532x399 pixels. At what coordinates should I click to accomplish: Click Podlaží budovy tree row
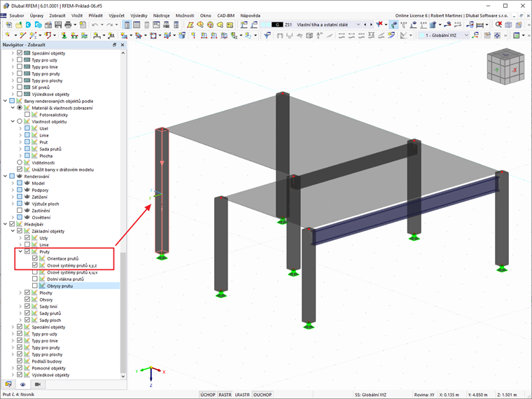tap(47, 361)
